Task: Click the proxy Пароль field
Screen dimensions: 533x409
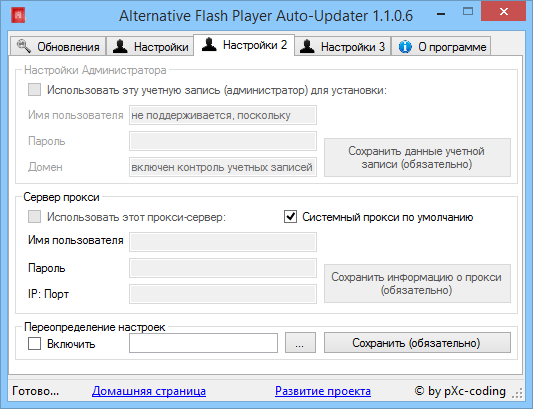Action: point(223,268)
